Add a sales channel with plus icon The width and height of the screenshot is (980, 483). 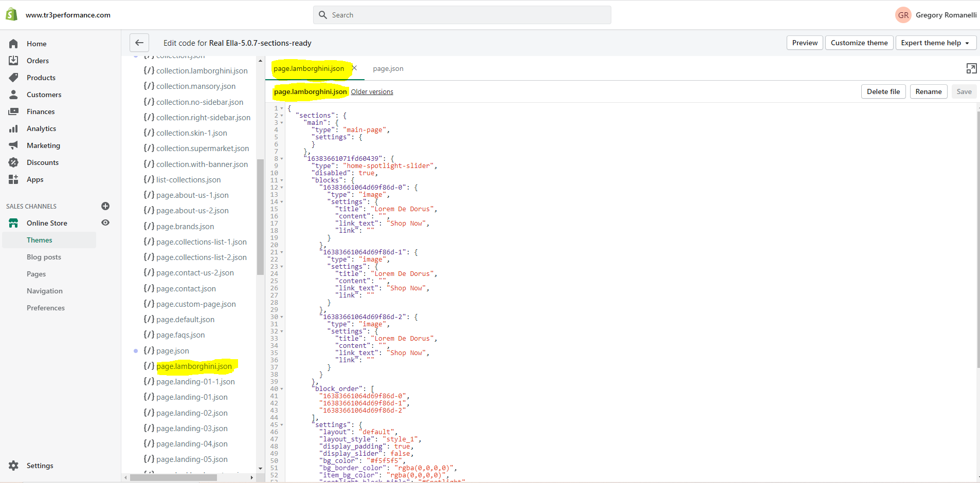[x=105, y=206]
